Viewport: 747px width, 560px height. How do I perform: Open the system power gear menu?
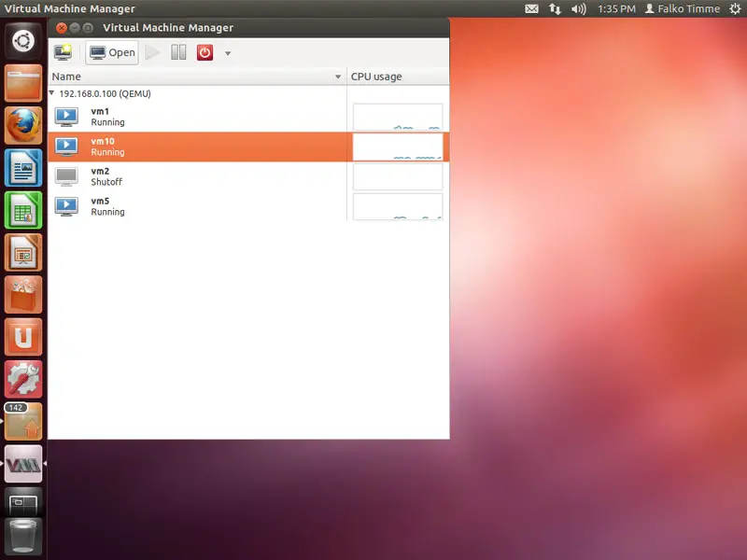click(735, 8)
